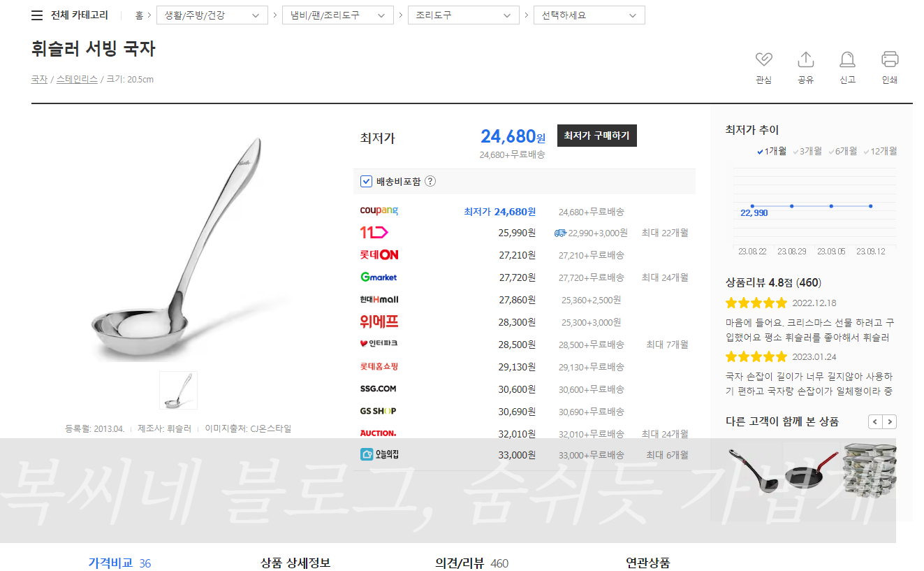Toggle the 배송비포함 checkbox
The image size is (924, 571).
pos(366,182)
